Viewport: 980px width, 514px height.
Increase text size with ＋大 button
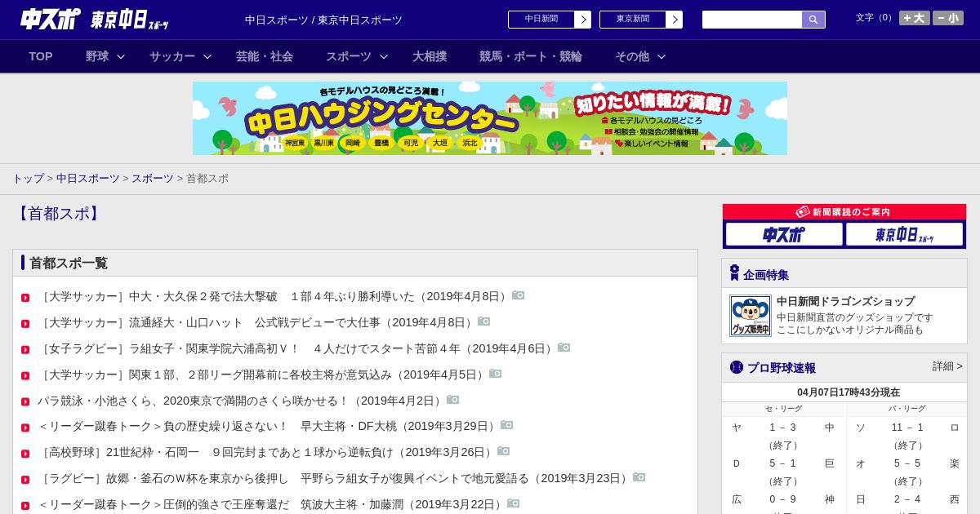pos(915,18)
